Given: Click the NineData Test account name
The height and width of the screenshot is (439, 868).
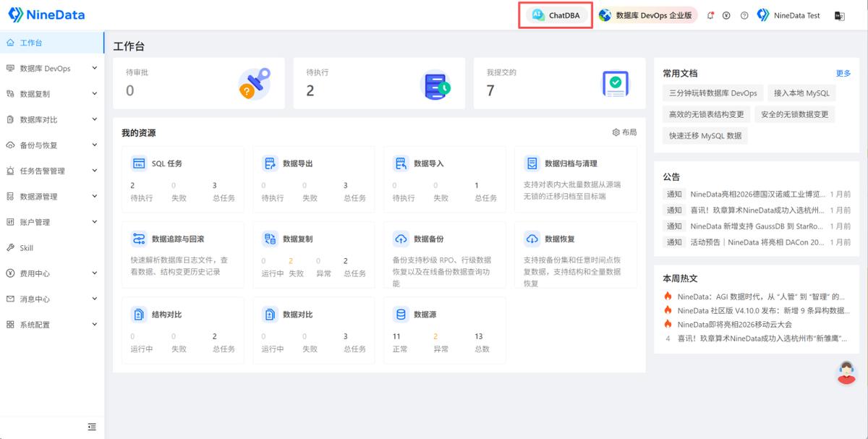Looking at the screenshot, I should pyautogui.click(x=797, y=15).
